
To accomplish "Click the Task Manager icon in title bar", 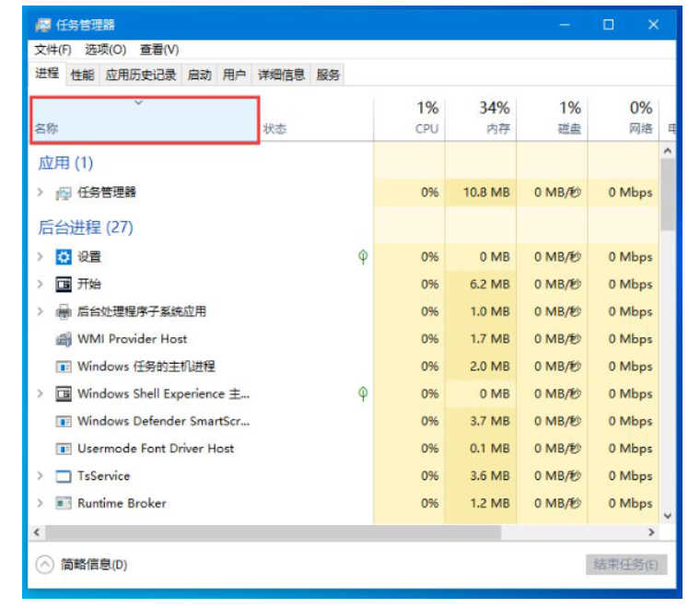I will (42, 25).
